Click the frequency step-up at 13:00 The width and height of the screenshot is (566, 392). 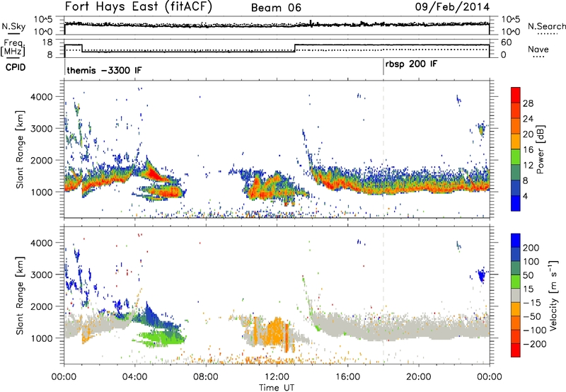[295, 48]
